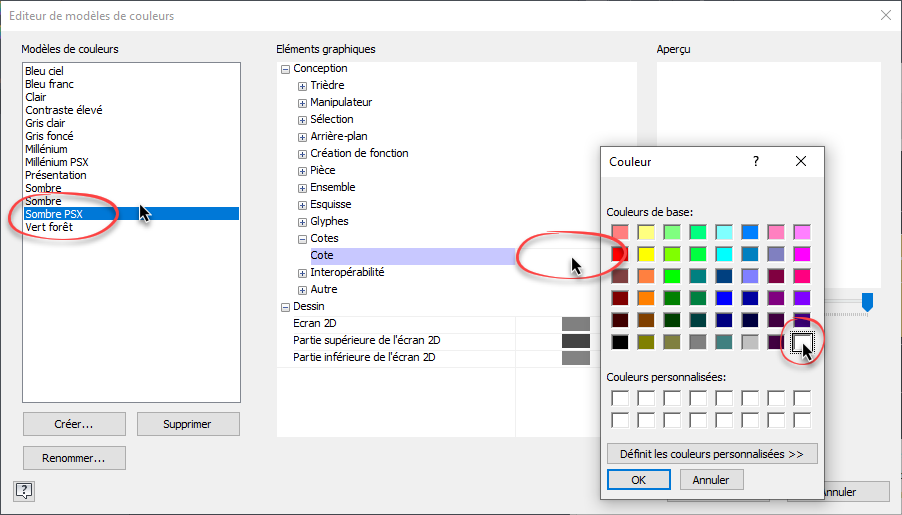902x515 pixels.
Task: Collapse the Cotes tree node
Action: [302, 239]
